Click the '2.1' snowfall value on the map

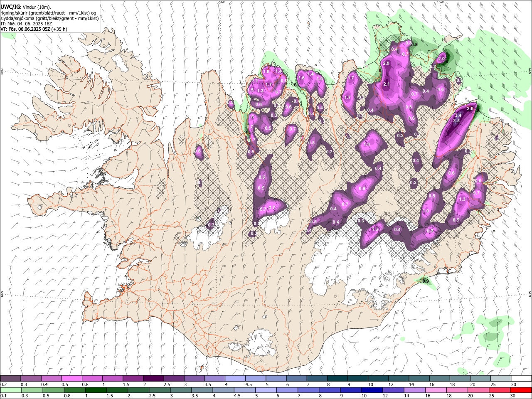386,84
